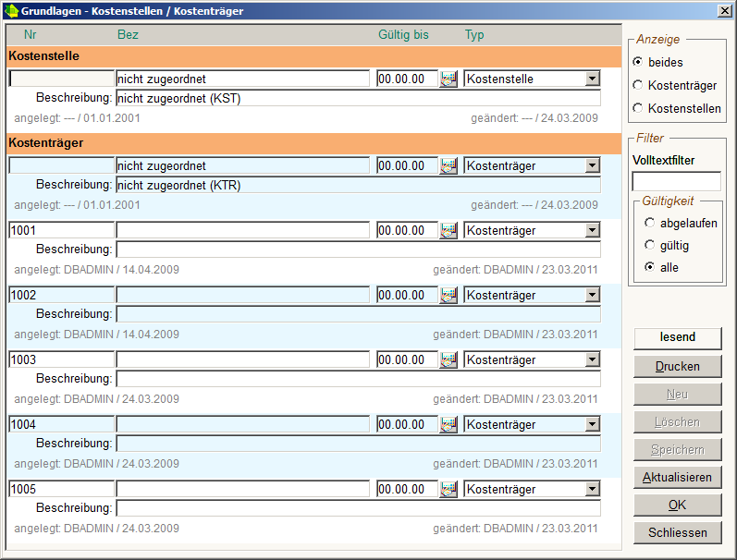Screen dimensions: 737x560
Task: Click into the Volltextfilter text field
Action: click(676, 181)
